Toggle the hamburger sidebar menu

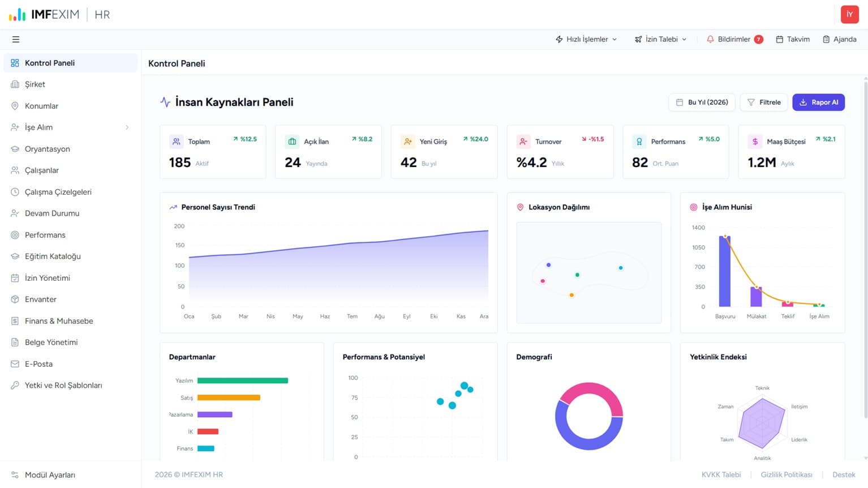16,40
